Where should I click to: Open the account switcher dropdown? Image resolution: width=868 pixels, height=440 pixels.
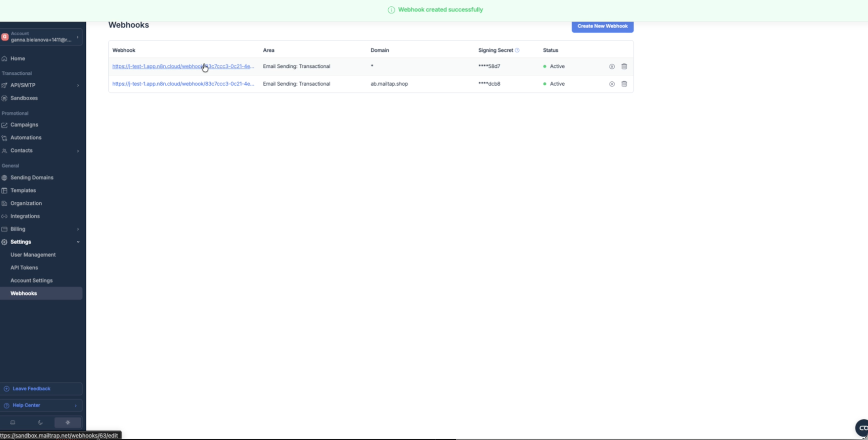tap(41, 37)
